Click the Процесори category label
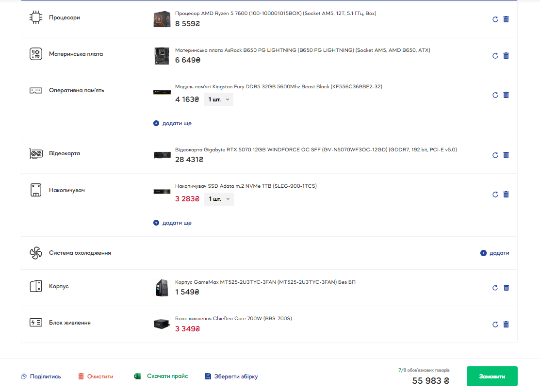Image resolution: width=540 pixels, height=392 pixels. 65,17
